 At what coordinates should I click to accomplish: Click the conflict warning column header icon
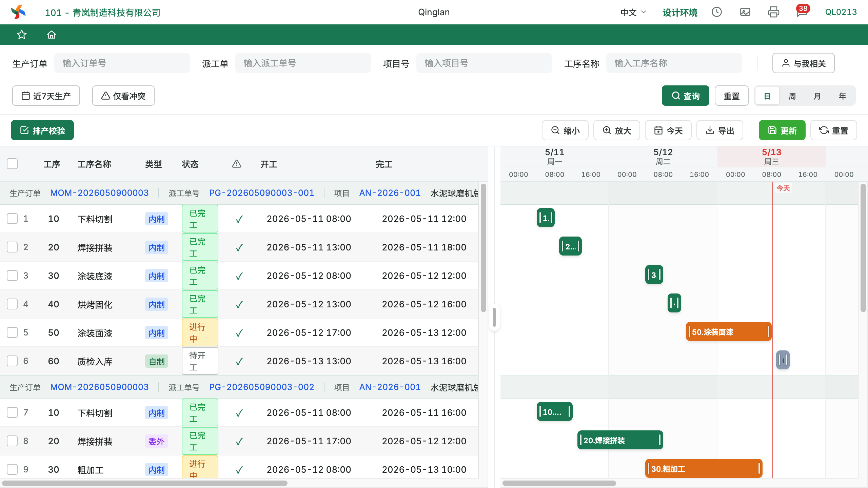coord(237,164)
